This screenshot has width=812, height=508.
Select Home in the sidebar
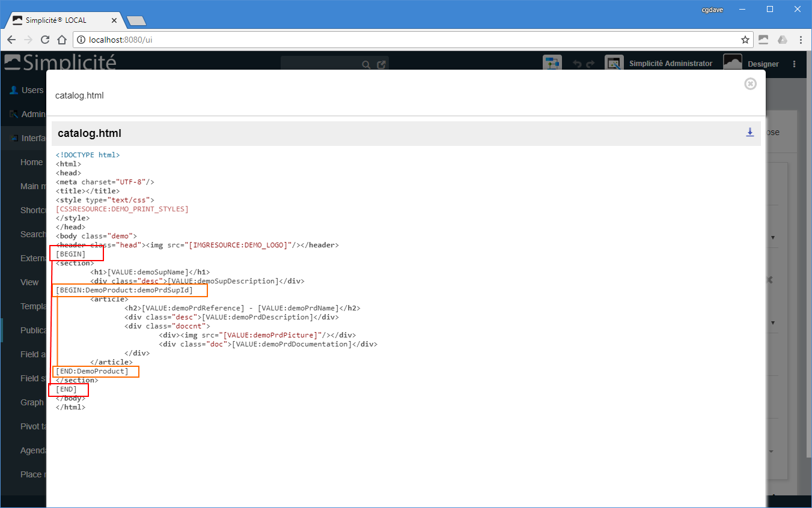point(31,162)
